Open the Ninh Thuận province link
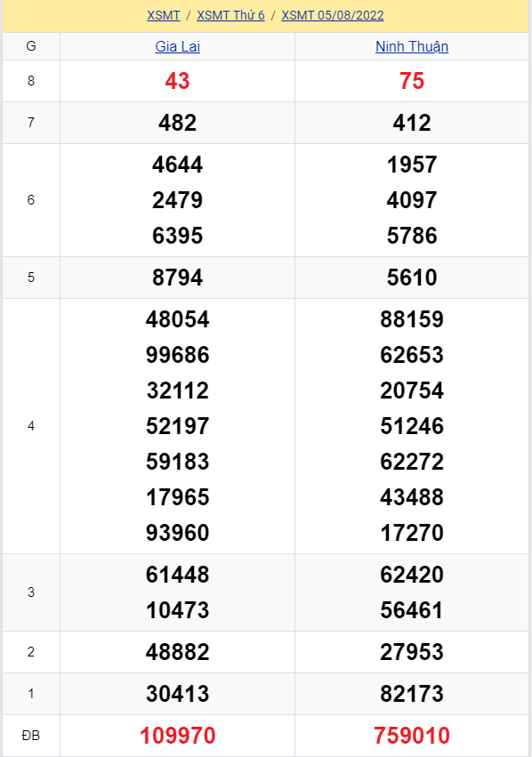Screen dimensions: 532x757 pyautogui.click(x=412, y=47)
